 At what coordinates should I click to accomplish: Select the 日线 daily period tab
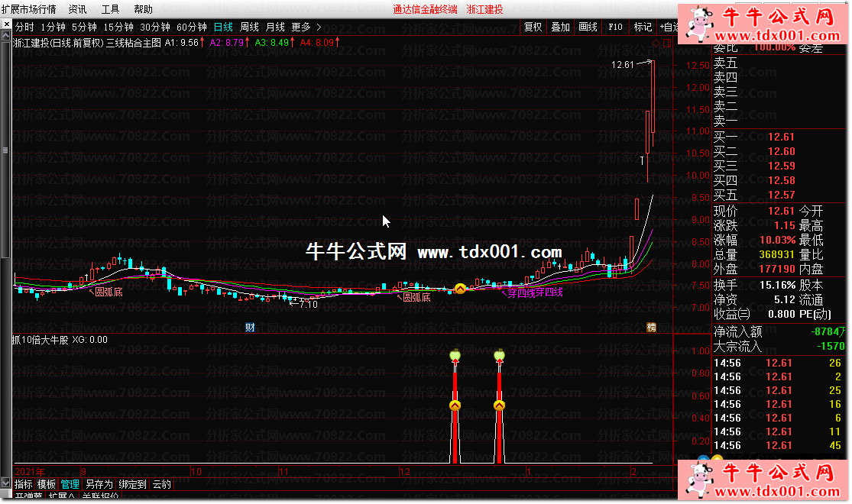[x=223, y=27]
